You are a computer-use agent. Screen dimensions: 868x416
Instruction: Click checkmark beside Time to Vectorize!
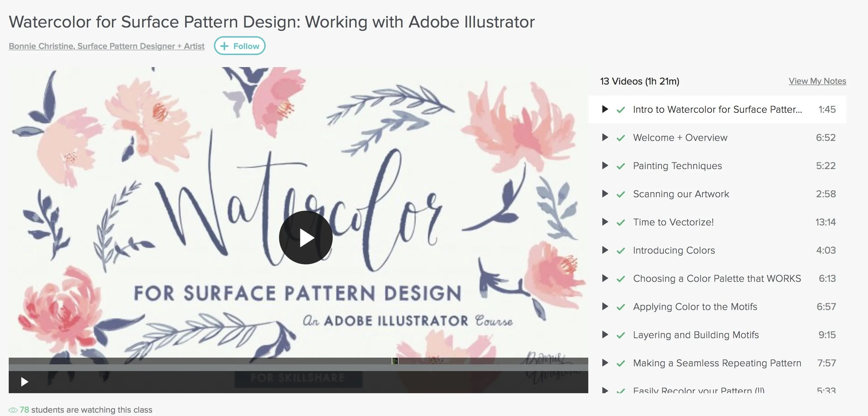620,223
